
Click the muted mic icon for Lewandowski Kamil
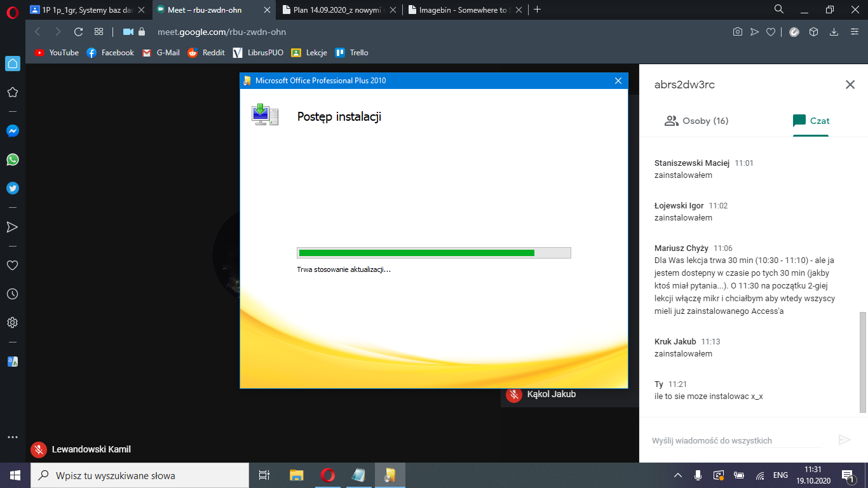click(x=39, y=450)
